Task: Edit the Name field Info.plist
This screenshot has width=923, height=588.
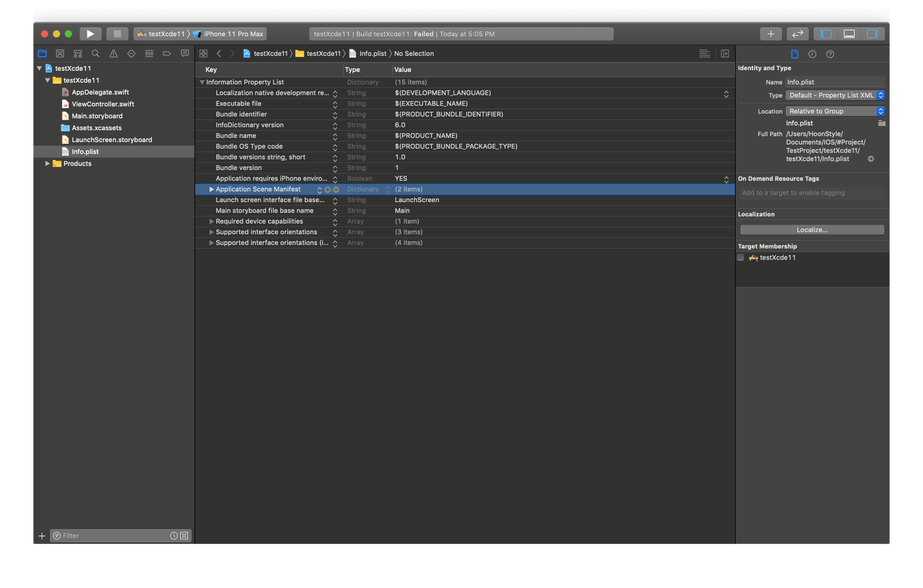Action: click(x=835, y=82)
